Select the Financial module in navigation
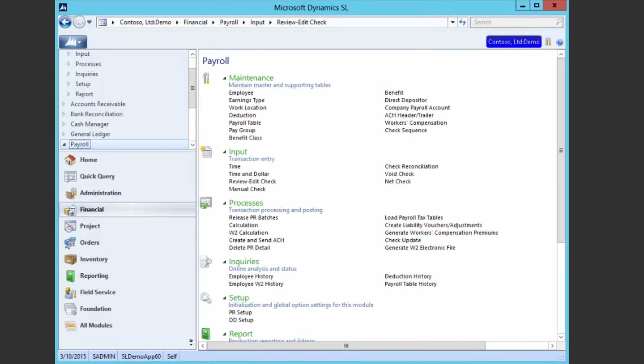Screen dimensions: 644x364 [x=92, y=209]
